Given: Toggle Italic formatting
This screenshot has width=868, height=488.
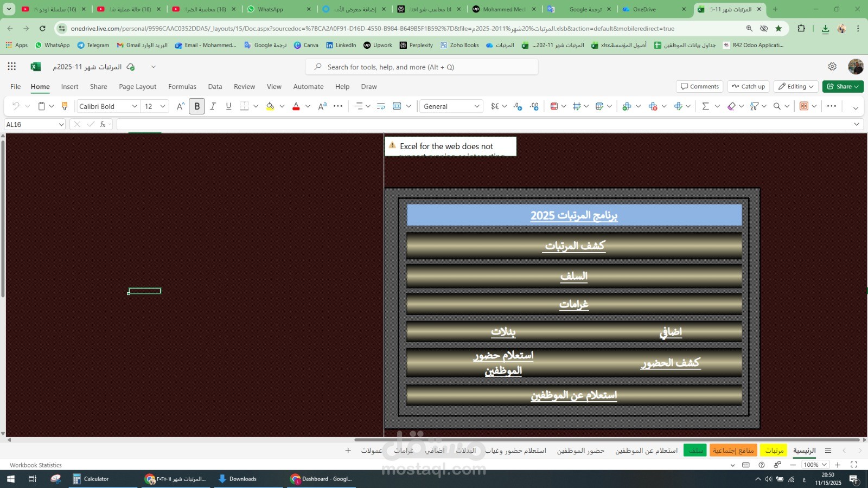Looking at the screenshot, I should tap(213, 106).
